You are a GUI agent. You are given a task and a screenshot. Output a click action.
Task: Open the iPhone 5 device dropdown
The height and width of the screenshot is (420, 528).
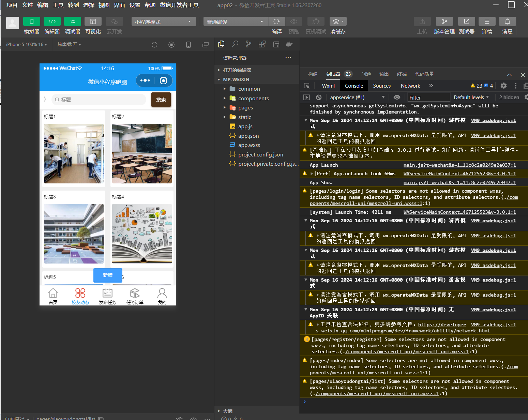(x=26, y=44)
